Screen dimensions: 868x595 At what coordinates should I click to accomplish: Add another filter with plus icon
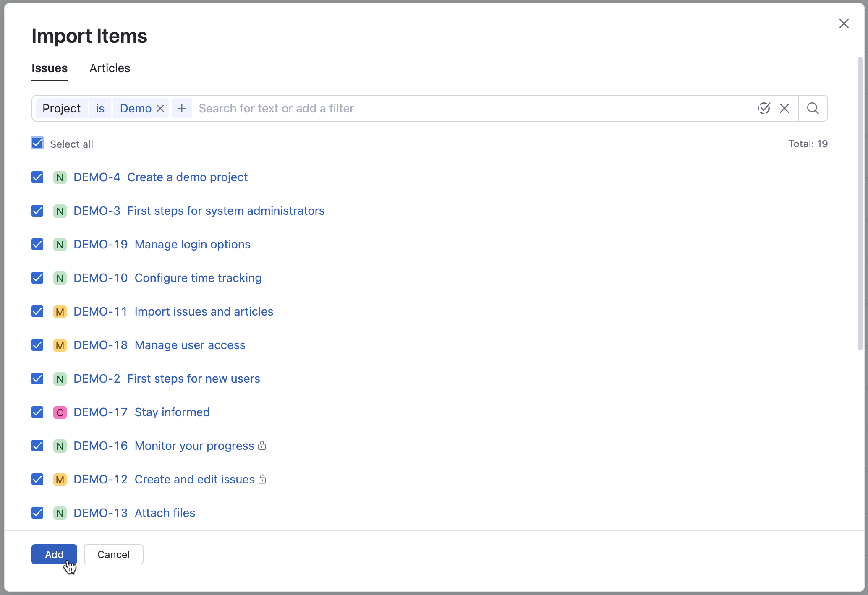(182, 108)
